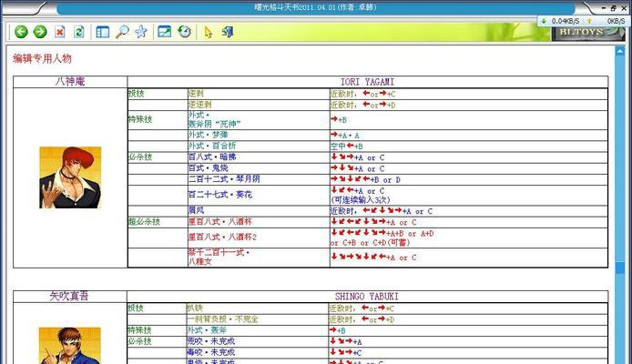Click the download speed 0.04KB/S indicator
The image size is (632, 364).
pos(561,21)
